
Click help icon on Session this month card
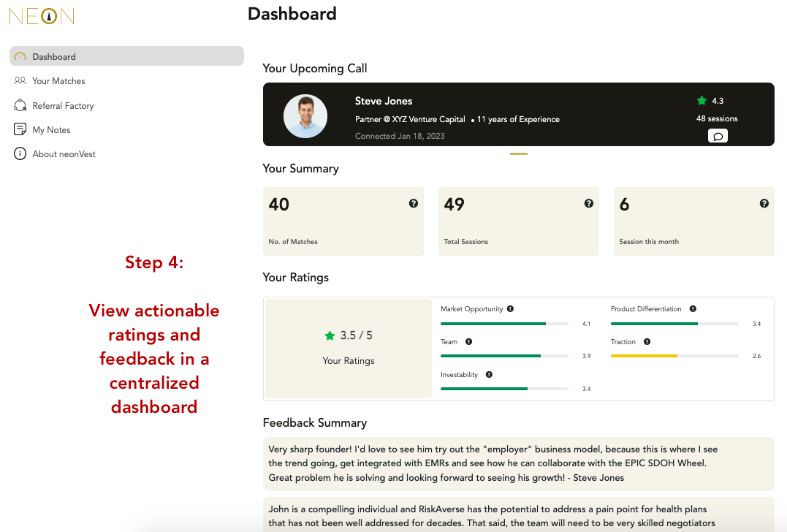(x=764, y=203)
